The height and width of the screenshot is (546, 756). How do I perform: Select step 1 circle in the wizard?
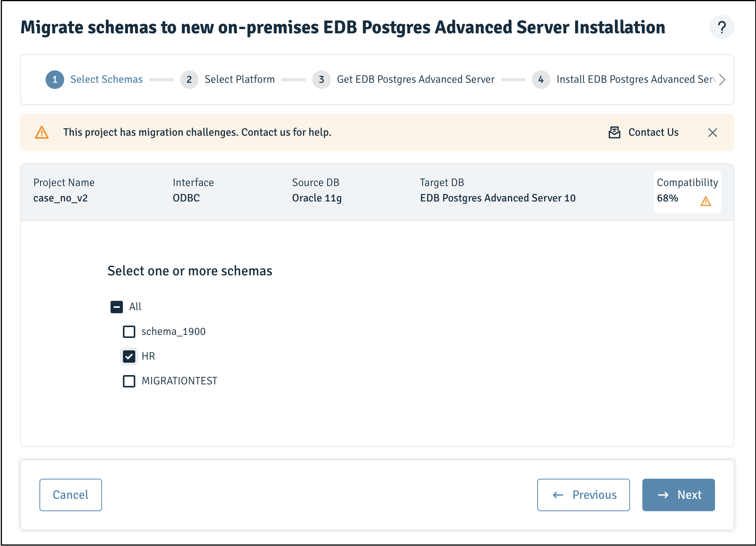pos(55,80)
